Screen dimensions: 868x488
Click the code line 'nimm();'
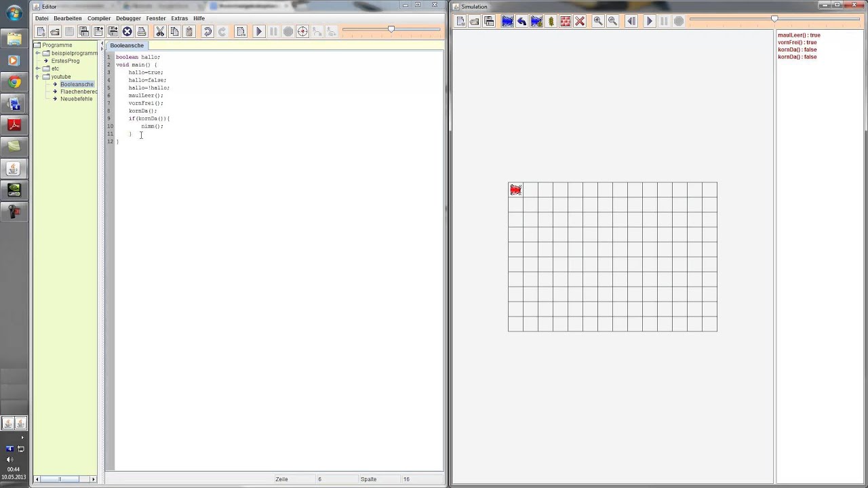(152, 126)
